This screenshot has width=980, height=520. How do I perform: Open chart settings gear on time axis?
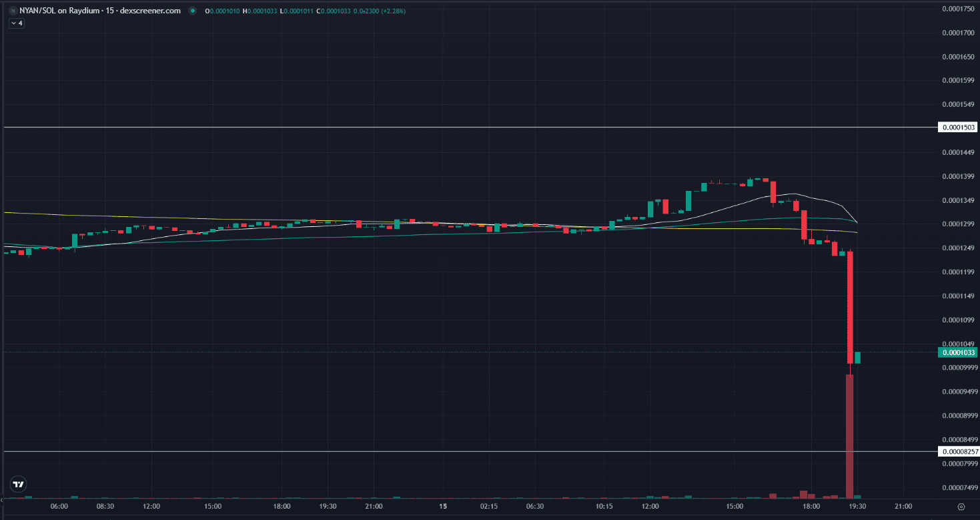[x=961, y=507]
